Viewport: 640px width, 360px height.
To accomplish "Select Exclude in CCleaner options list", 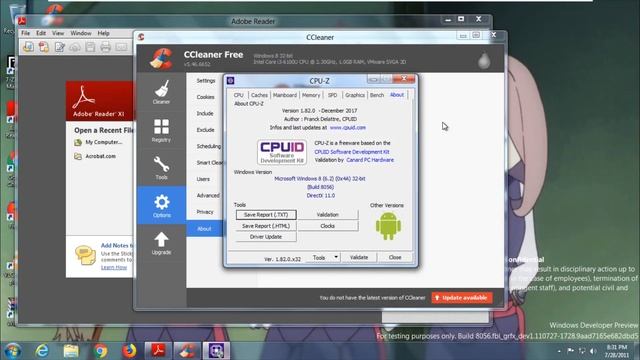I will pyautogui.click(x=205, y=130).
